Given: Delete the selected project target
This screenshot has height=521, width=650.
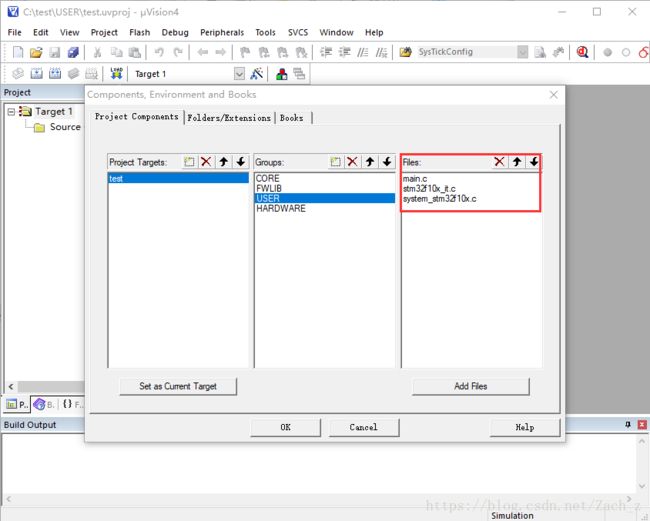Looking at the screenshot, I should point(206,162).
